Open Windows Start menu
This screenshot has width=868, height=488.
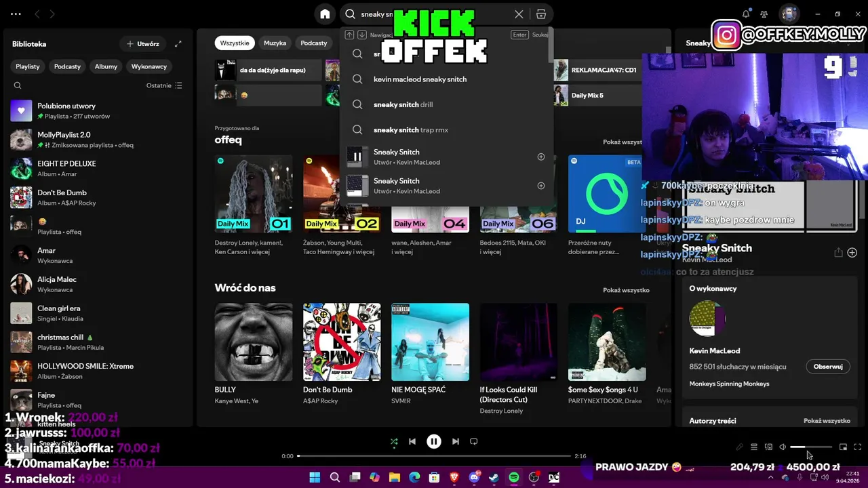tap(315, 478)
